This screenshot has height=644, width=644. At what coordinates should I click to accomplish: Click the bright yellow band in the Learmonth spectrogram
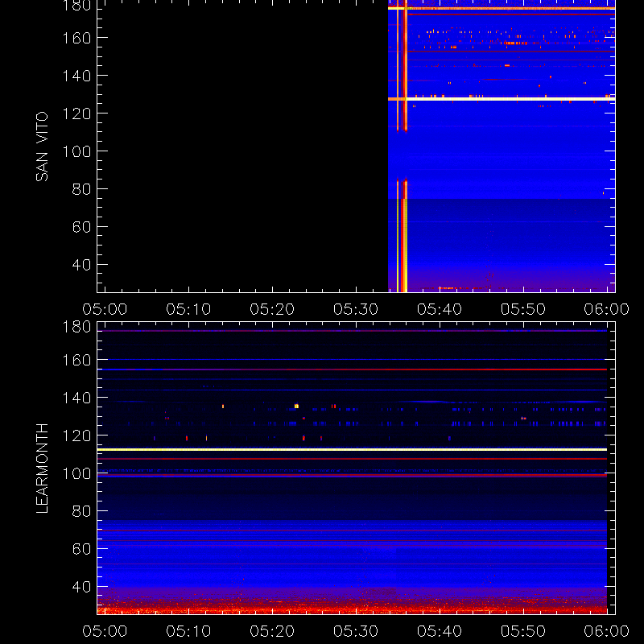pyautogui.click(x=352, y=449)
